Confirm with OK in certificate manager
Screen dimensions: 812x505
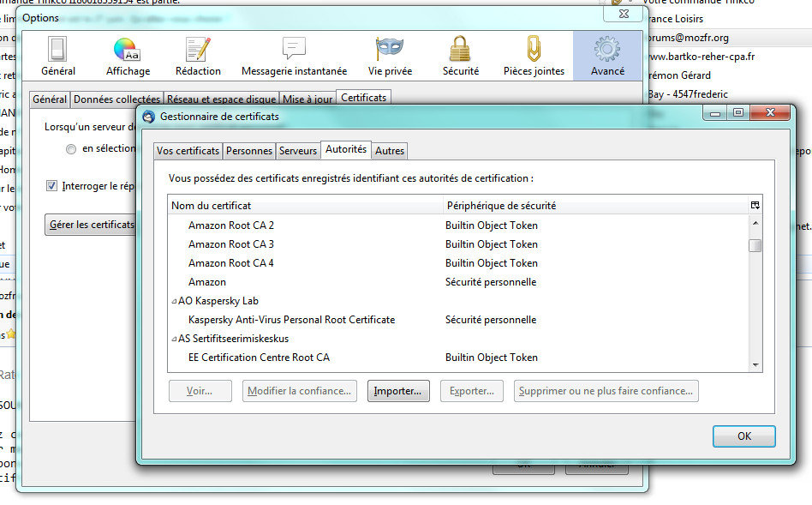tap(744, 436)
